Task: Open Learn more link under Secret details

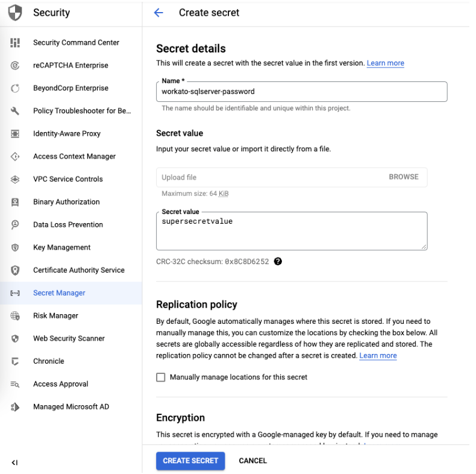Action: pos(385,63)
